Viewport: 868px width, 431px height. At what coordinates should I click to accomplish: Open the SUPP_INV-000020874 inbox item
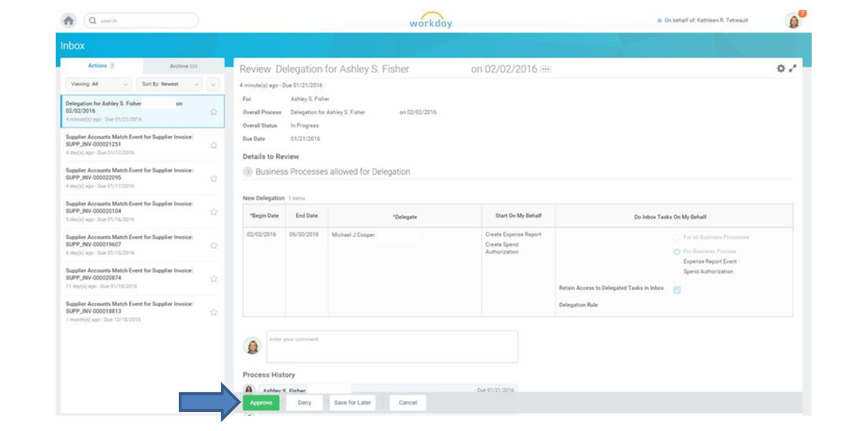click(143, 278)
